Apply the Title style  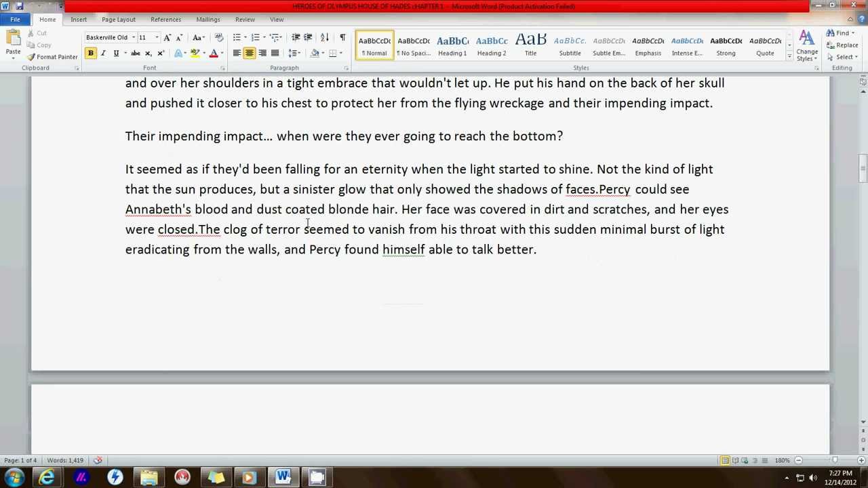(530, 46)
